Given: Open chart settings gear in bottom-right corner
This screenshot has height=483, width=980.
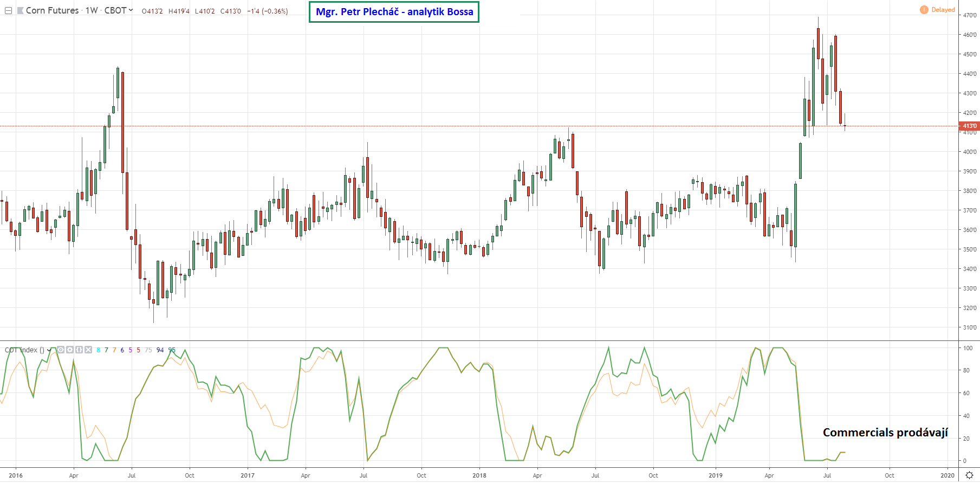Looking at the screenshot, I should (969, 475).
